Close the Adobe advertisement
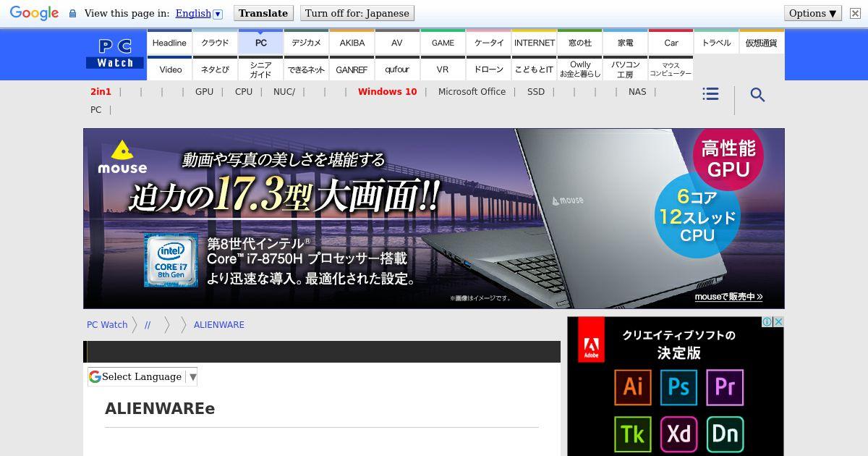868x456 pixels. [778, 322]
